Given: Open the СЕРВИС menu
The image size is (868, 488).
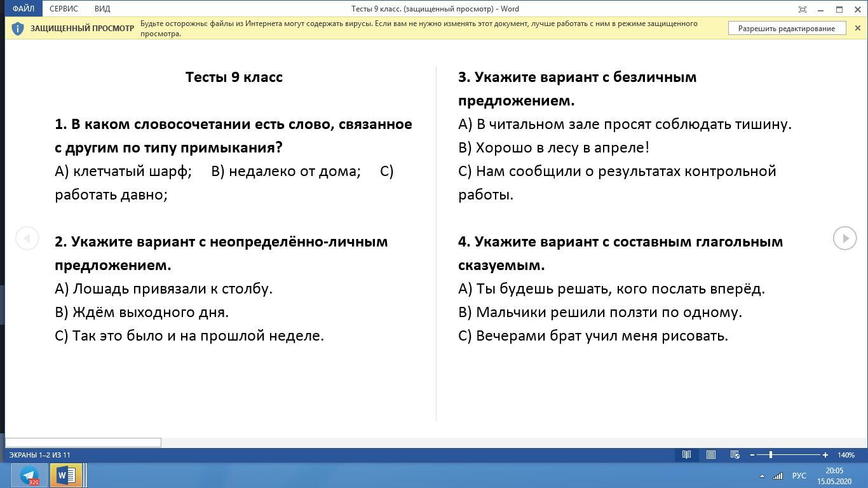Looking at the screenshot, I should (x=64, y=9).
